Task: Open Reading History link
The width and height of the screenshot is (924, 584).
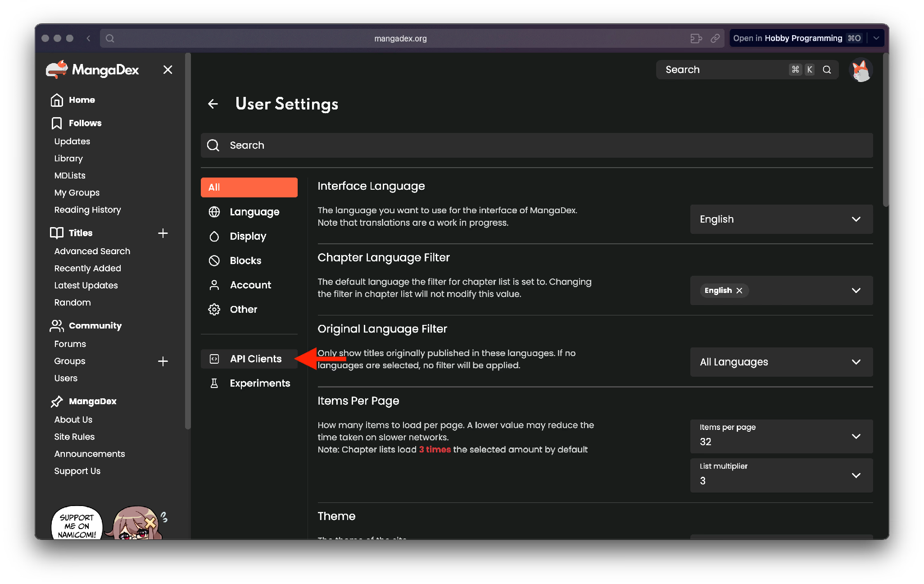Action: 88,210
